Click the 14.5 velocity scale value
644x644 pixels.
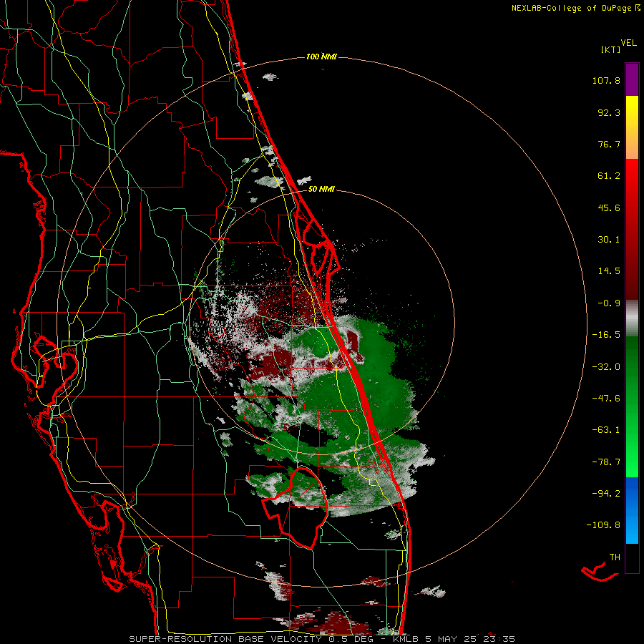point(609,271)
